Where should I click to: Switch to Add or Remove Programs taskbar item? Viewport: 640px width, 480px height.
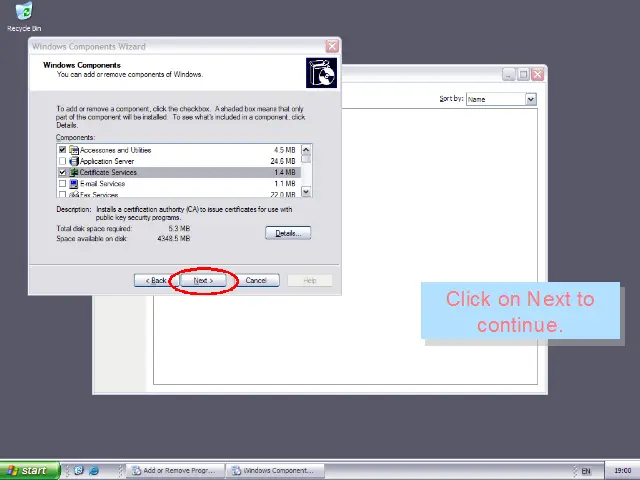[176, 471]
